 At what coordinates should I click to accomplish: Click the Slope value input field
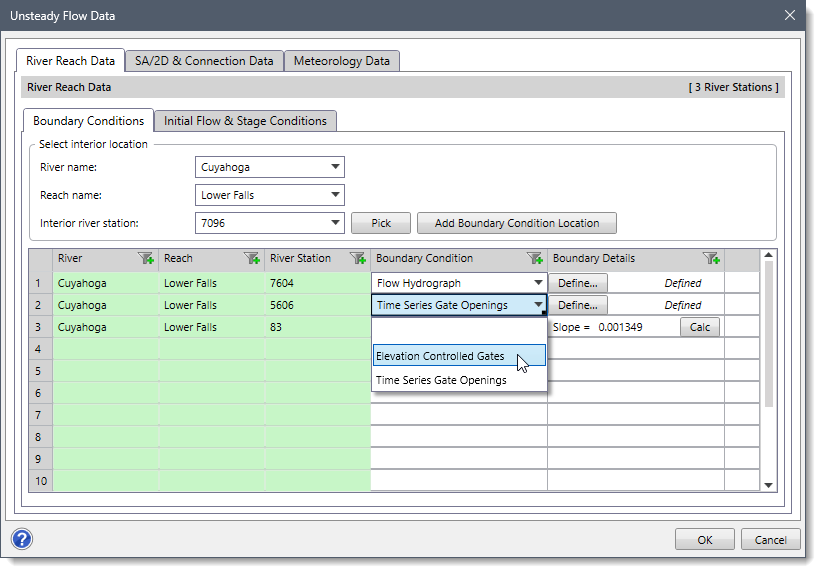[634, 327]
